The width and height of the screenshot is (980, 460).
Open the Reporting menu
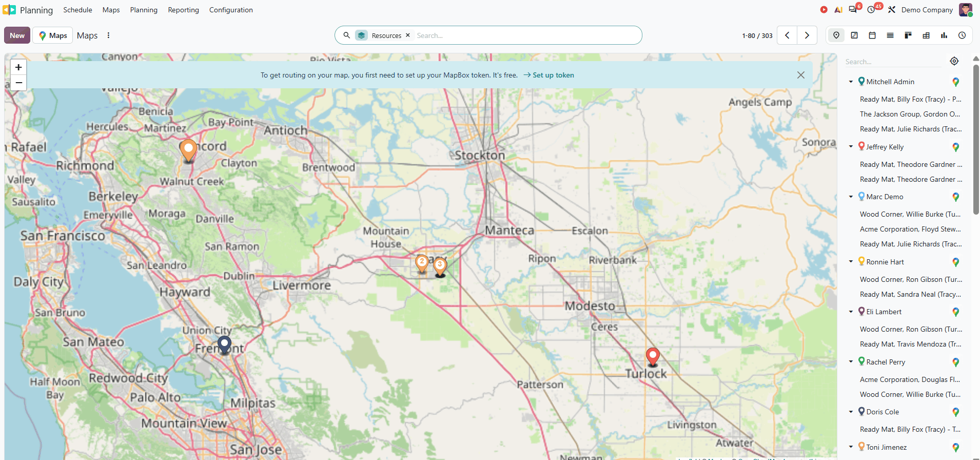tap(183, 10)
